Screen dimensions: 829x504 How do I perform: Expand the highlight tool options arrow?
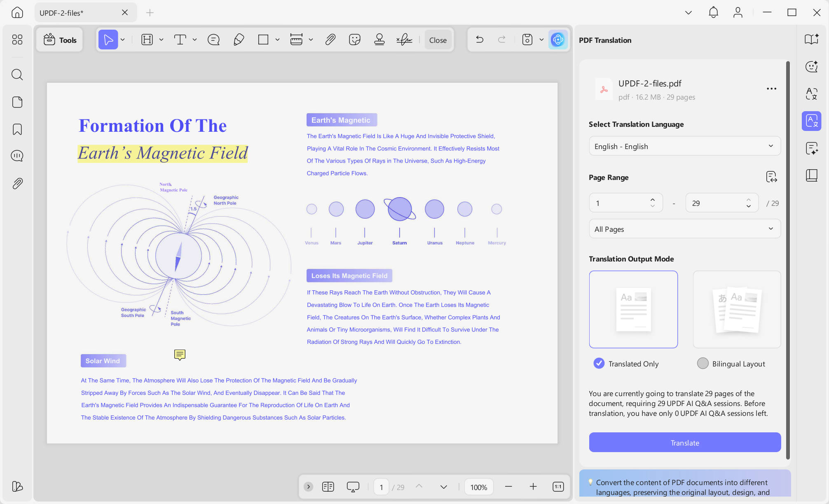pos(161,40)
